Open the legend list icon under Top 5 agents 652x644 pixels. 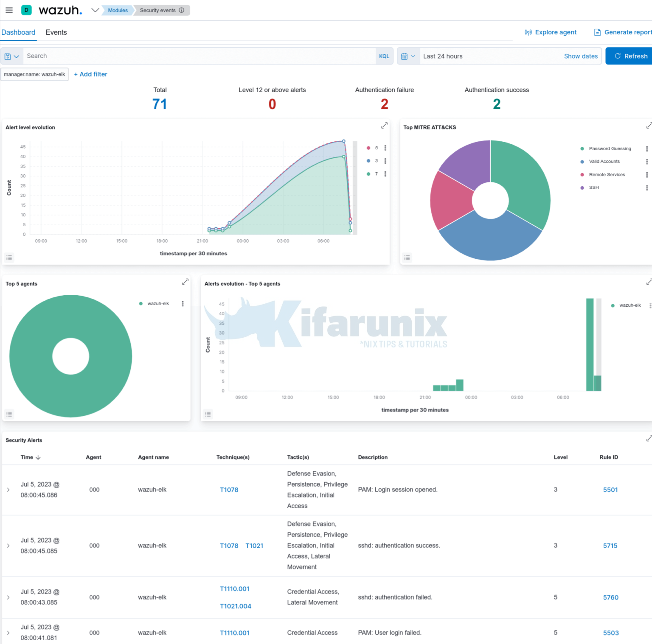(x=9, y=414)
